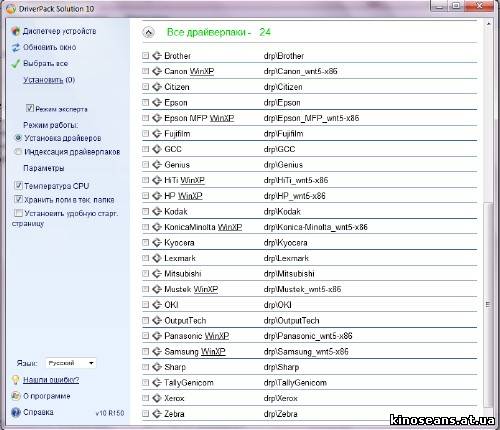
Task: Check the Canon WinXP driverpack checkbox
Action: pos(145,71)
